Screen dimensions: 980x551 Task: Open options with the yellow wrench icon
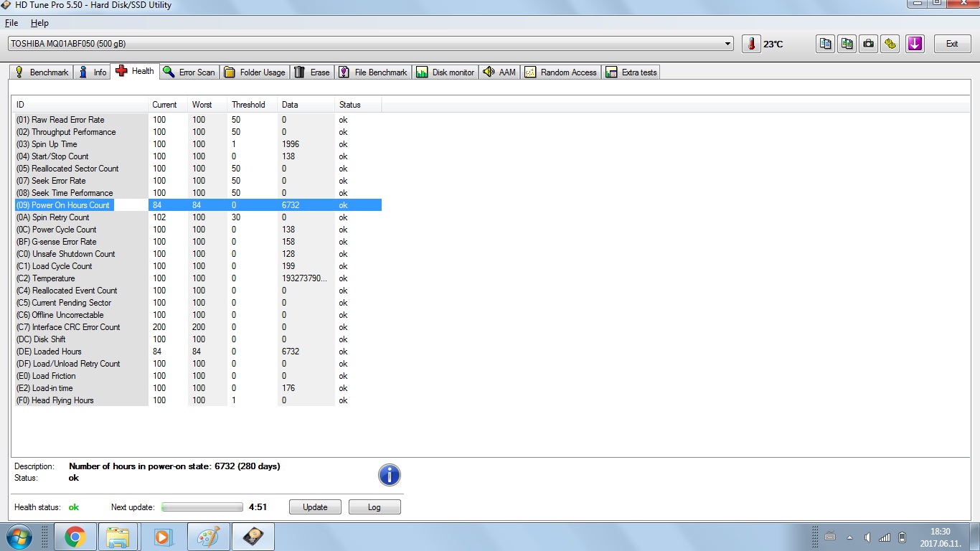pyautogui.click(x=890, y=44)
